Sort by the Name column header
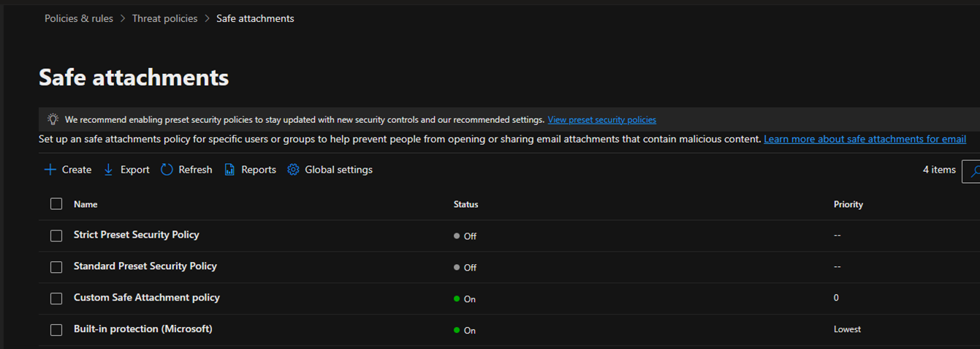980x349 pixels. 86,204
